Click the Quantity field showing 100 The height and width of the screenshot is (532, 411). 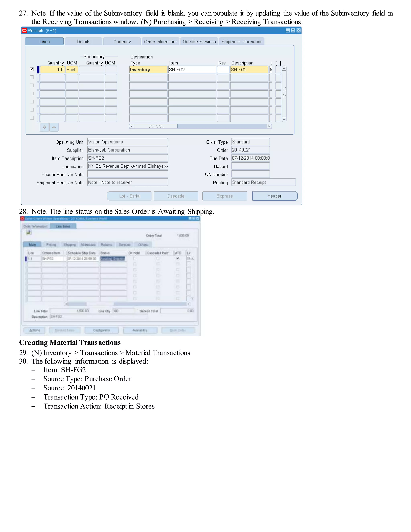tap(53, 70)
